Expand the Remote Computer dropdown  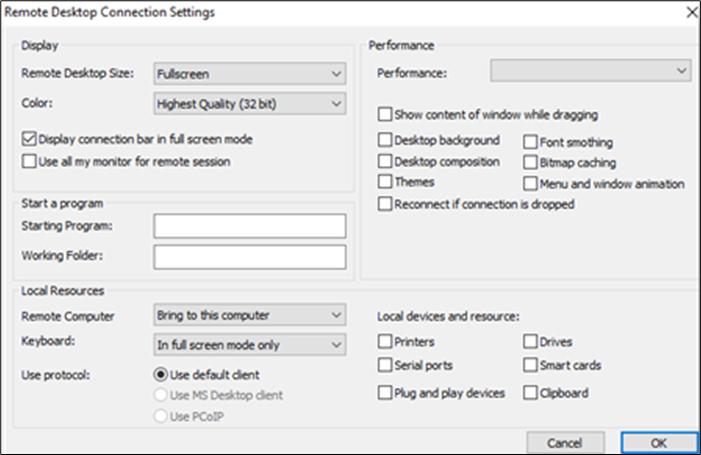click(x=249, y=315)
